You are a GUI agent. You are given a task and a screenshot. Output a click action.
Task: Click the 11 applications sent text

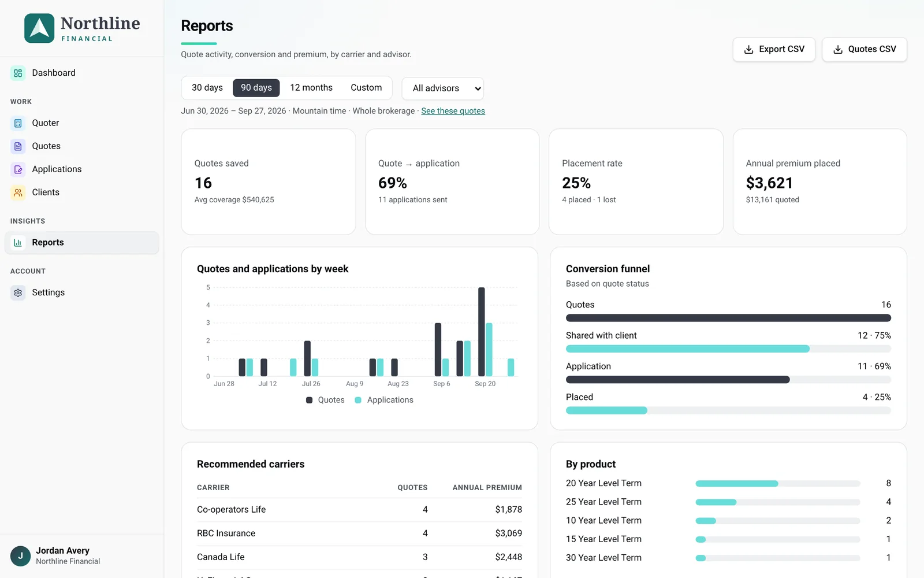pos(412,200)
